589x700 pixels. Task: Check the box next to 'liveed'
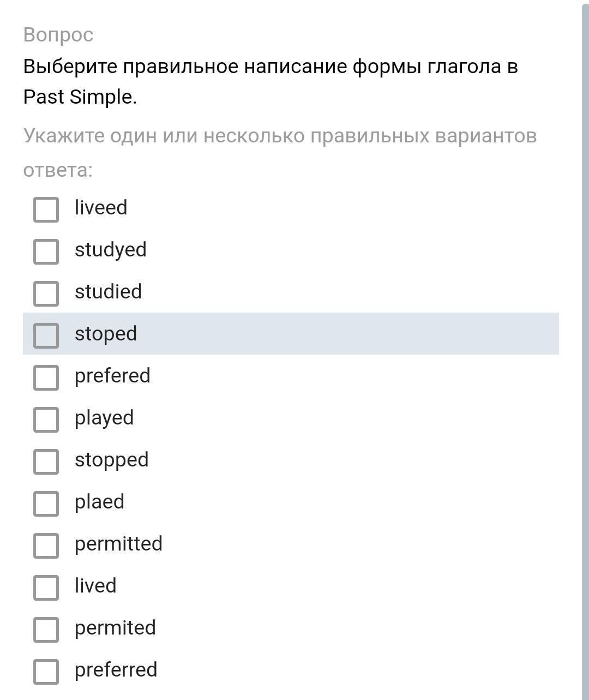click(46, 210)
